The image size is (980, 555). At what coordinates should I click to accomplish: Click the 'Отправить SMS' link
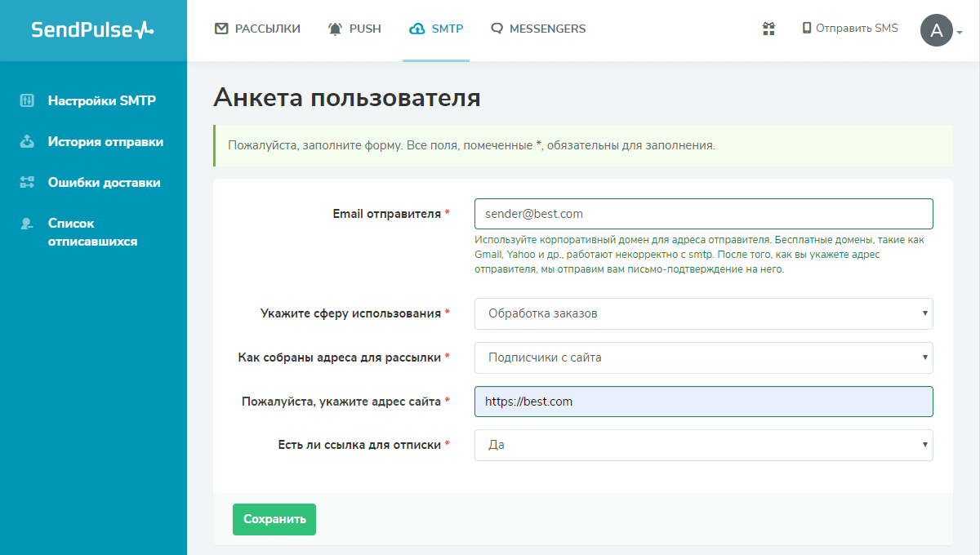[850, 29]
